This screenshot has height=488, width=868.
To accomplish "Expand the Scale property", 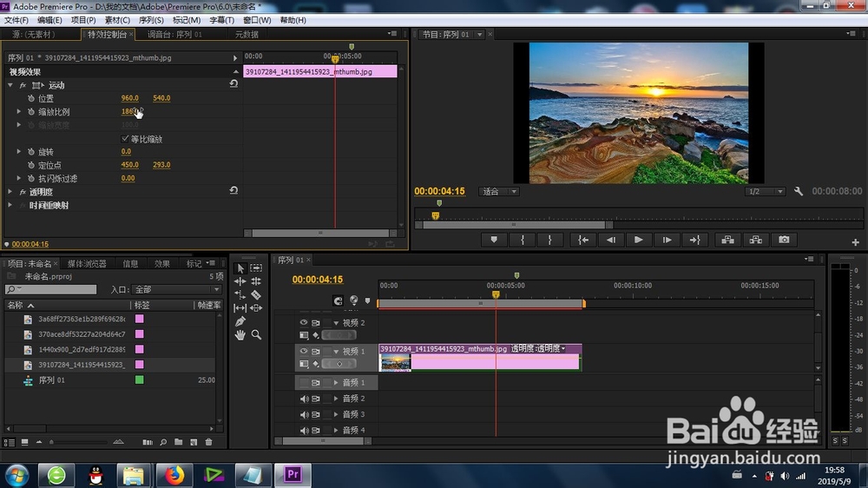I will (19, 111).
